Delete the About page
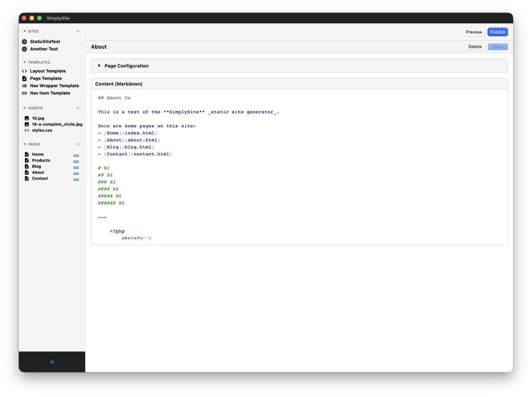 [475, 47]
